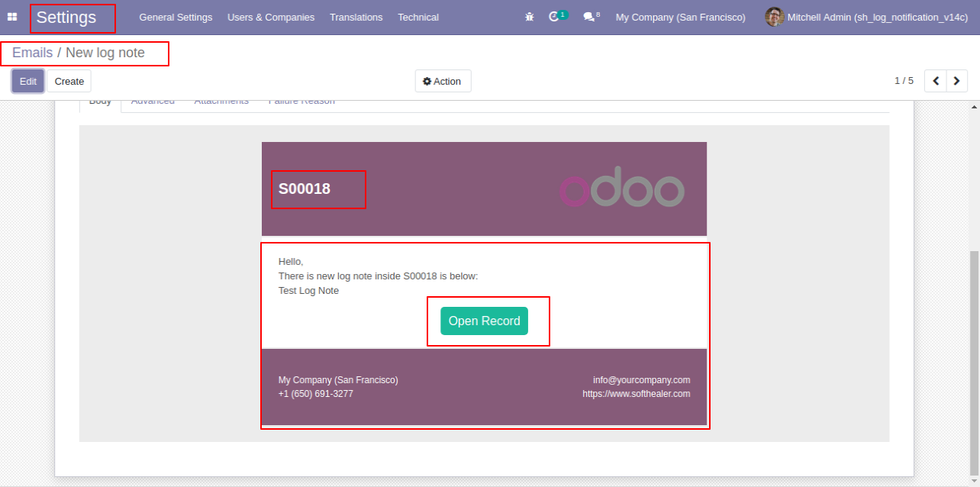Click the Settings app title
Screen dimensions: 980x487
pyautogui.click(x=66, y=18)
